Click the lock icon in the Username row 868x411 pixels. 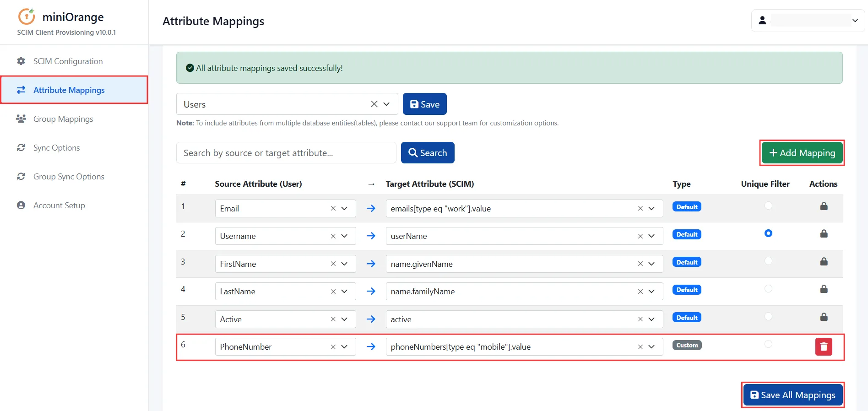tap(824, 233)
